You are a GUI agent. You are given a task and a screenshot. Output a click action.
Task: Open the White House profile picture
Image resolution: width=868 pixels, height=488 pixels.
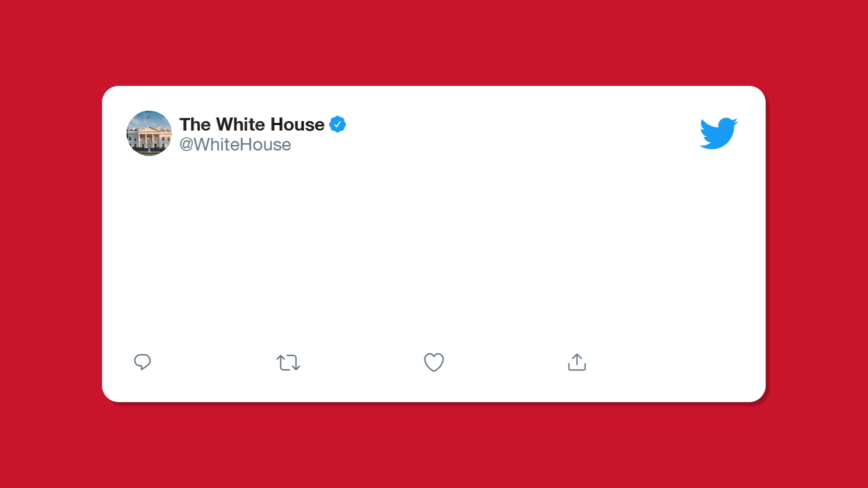[x=149, y=133]
